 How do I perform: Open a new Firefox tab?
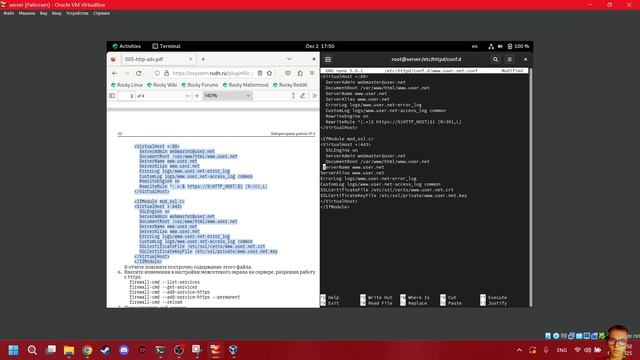[203, 59]
